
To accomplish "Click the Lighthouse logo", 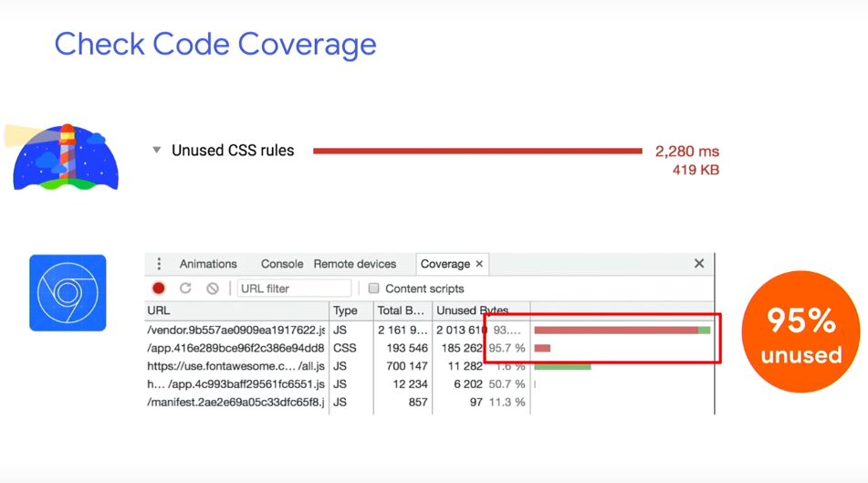I will (x=62, y=157).
